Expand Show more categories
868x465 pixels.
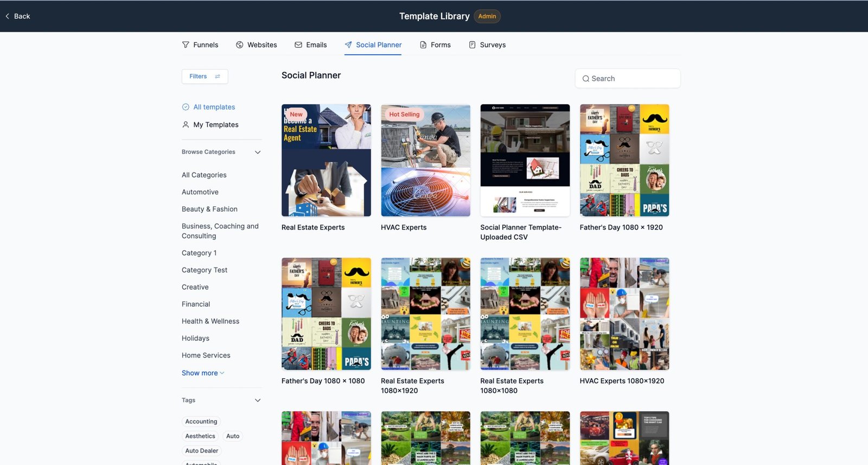[202, 373]
